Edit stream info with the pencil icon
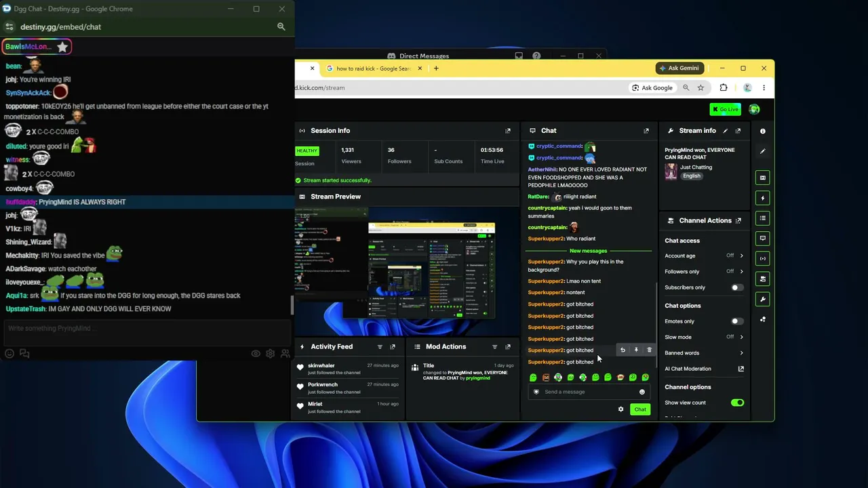Image resolution: width=868 pixels, height=488 pixels. pos(726,131)
